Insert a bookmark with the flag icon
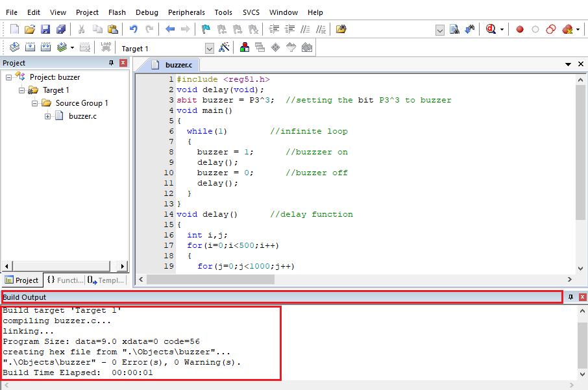This screenshot has width=588, height=390. click(206, 29)
